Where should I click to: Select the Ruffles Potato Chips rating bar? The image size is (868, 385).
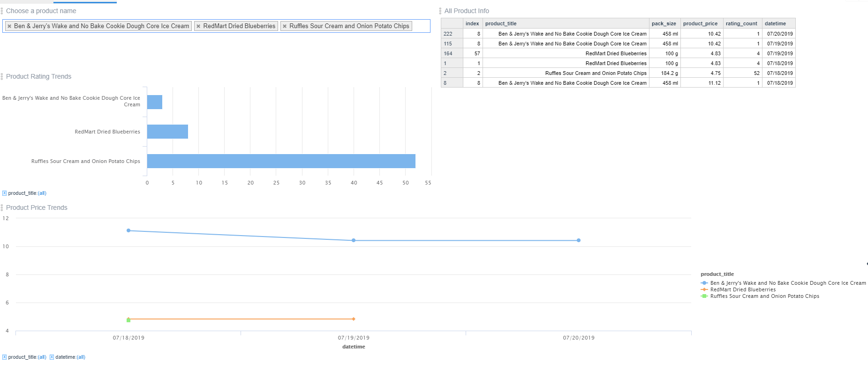[281, 161]
